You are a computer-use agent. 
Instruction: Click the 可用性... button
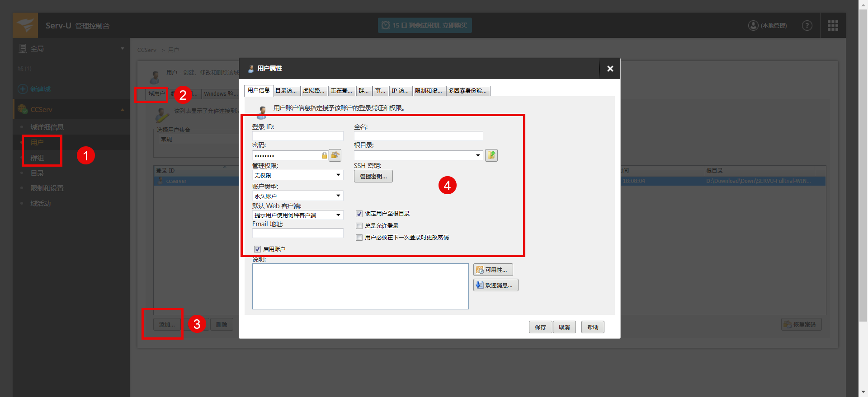tap(493, 270)
